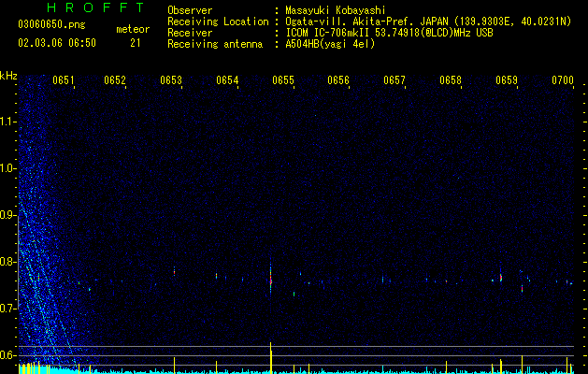The height and width of the screenshot is (374, 588).
Task: Click the 0654 time marker
Action: (227, 80)
